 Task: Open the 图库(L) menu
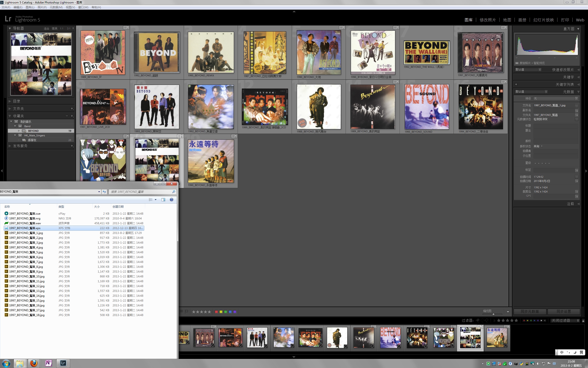(x=30, y=7)
